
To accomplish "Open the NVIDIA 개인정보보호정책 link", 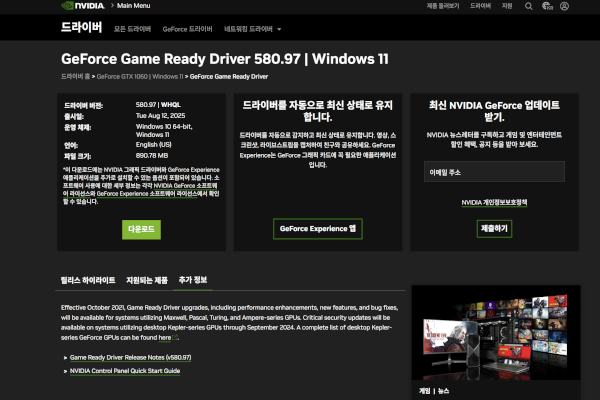I will (x=494, y=202).
